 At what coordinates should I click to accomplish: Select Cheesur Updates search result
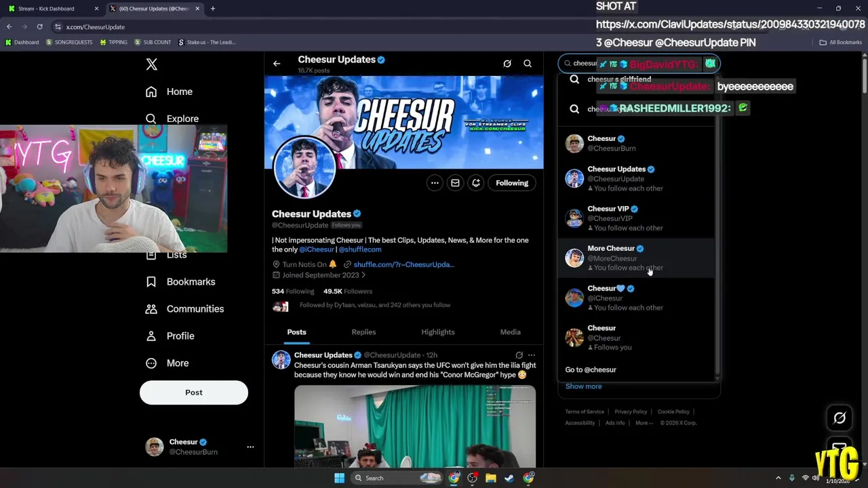pyautogui.click(x=637, y=178)
